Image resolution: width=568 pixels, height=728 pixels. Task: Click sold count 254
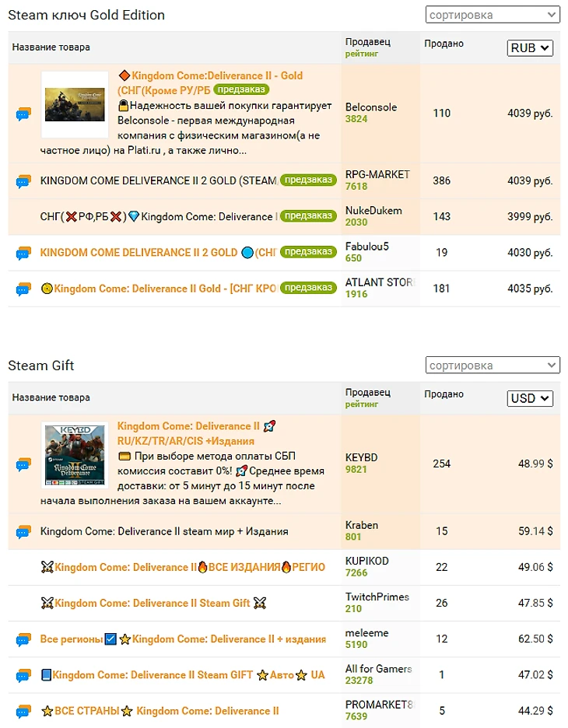pos(442,464)
